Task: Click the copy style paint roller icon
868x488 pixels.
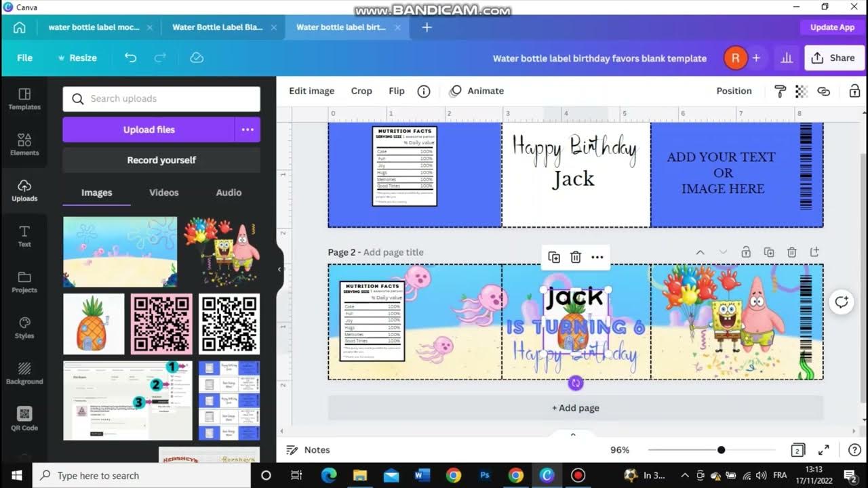Action: 780,91
